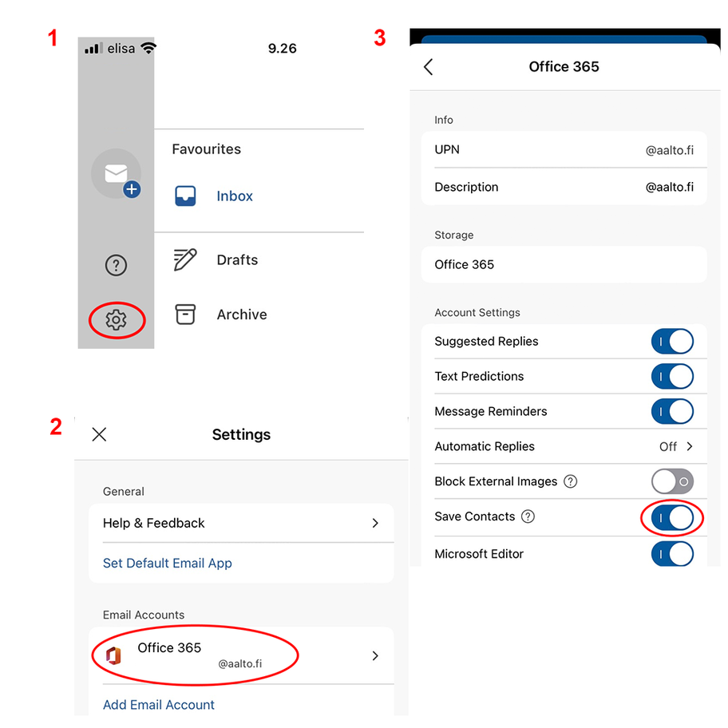Disable the Suggested Replies toggle
The image size is (728, 728).
(x=672, y=342)
